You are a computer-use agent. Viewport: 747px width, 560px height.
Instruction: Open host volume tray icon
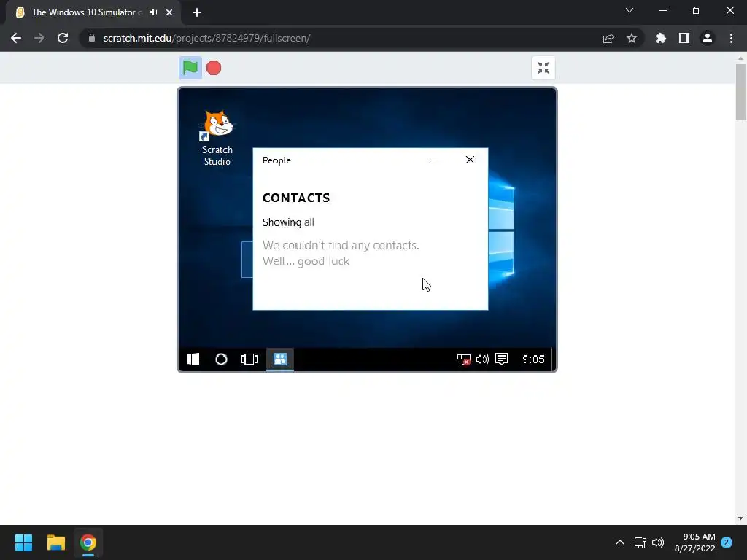[x=658, y=542]
